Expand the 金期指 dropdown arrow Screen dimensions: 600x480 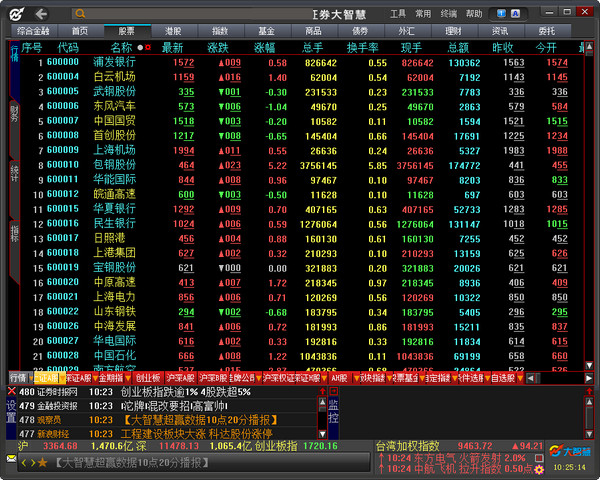coord(128,379)
